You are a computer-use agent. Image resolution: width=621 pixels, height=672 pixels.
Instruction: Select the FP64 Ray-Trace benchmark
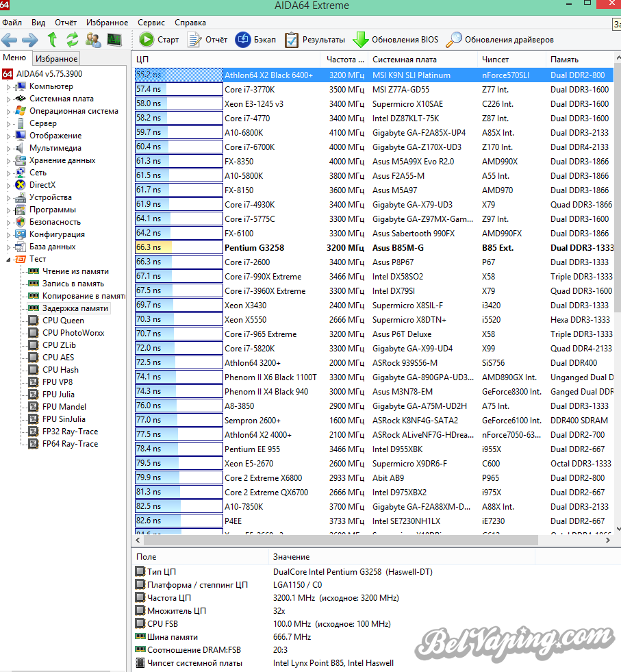coord(71,444)
